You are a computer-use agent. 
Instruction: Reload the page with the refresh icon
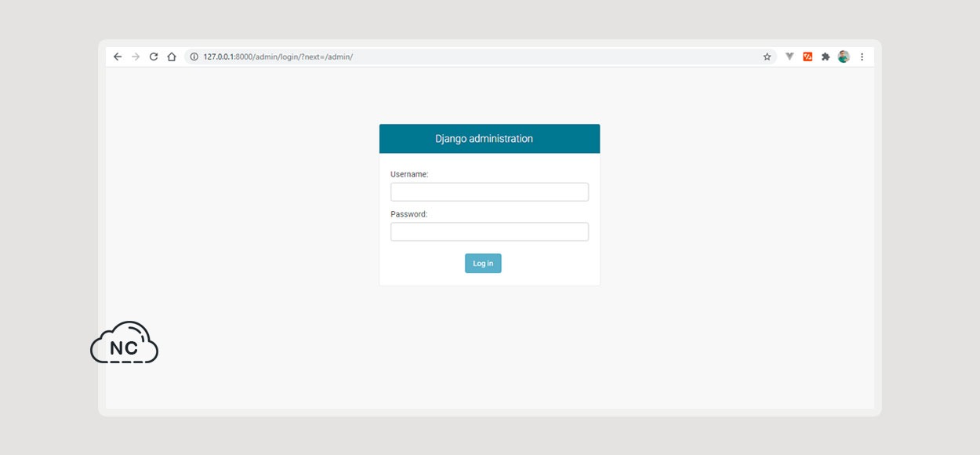pos(154,56)
